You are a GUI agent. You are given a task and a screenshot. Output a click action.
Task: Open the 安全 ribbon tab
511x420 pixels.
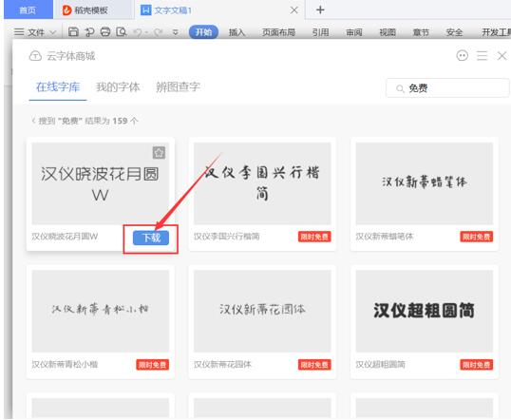point(454,32)
